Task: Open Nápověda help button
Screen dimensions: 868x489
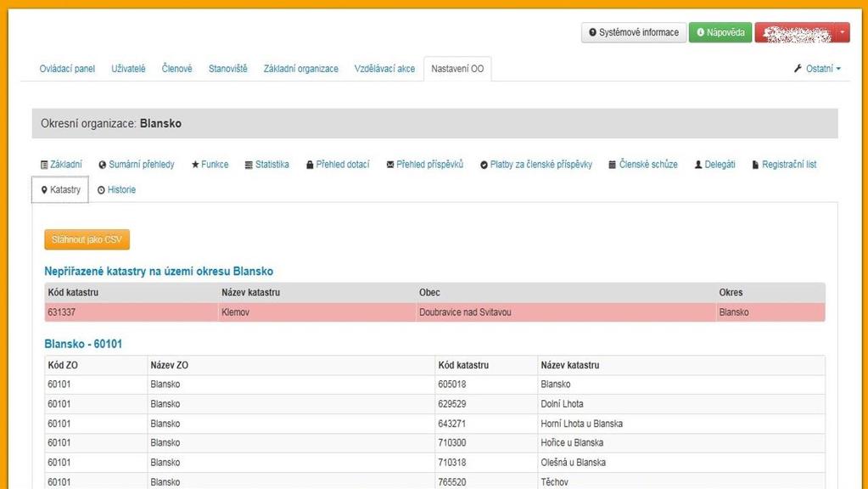Action: (720, 32)
